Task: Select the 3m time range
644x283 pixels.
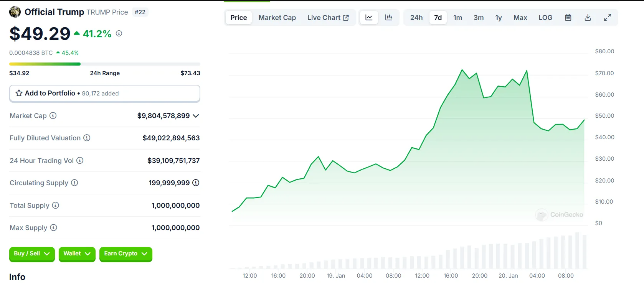Action: [479, 18]
